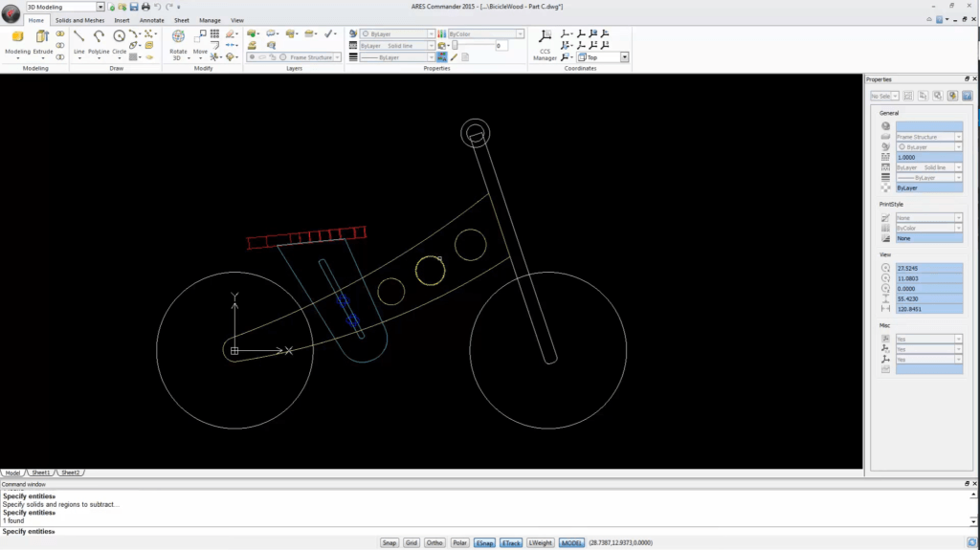This screenshot has height=550, width=980.
Task: Open the Sheet1 layout tab
Action: pyautogui.click(x=40, y=473)
